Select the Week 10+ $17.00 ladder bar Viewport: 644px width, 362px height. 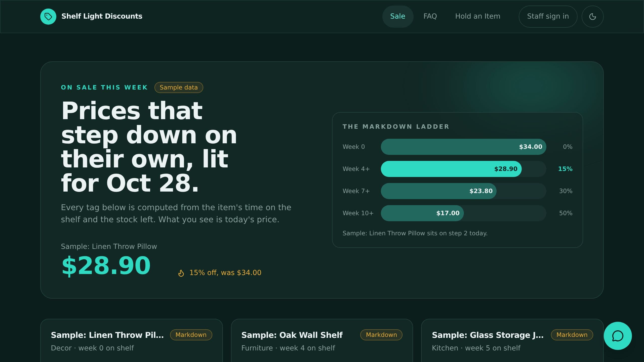coord(422,213)
